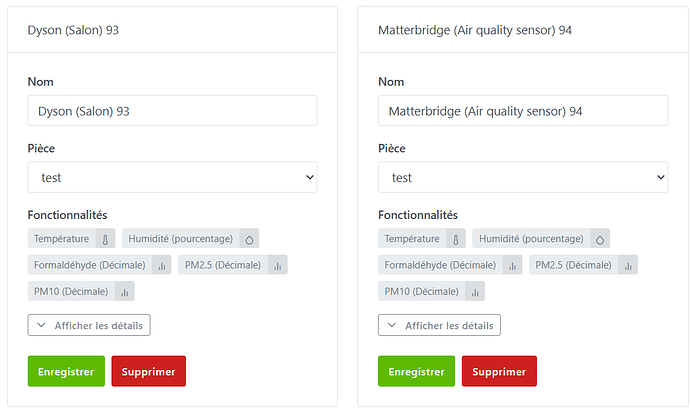Image resolution: width=690 pixels, height=410 pixels.
Task: Expand Afficher les détails under Matterbridge card
Action: point(439,325)
